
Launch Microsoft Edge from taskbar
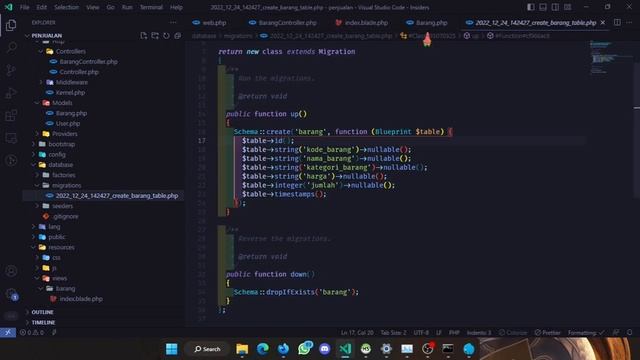(x=263, y=349)
